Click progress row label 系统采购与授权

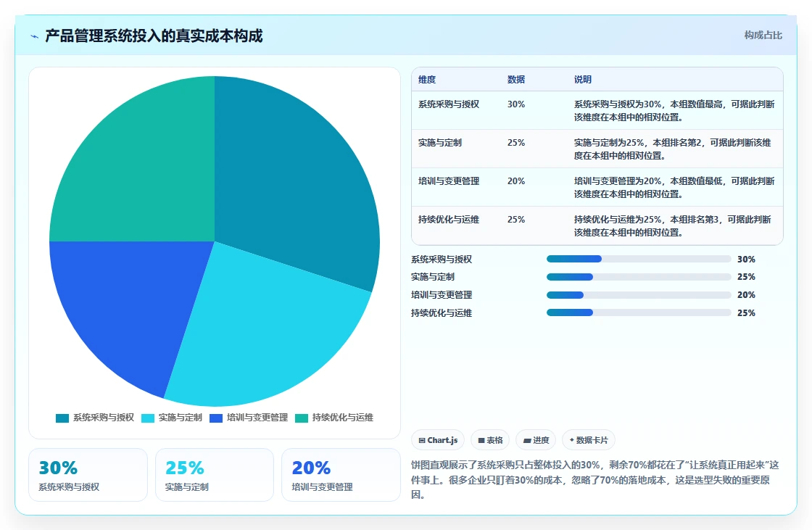coord(442,259)
